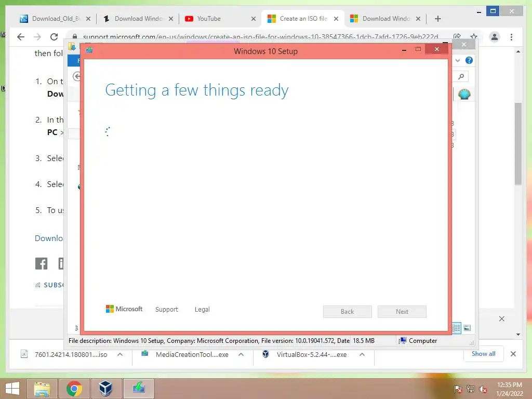
Task: Close the Chrome downloads bar
Action: pyautogui.click(x=513, y=354)
